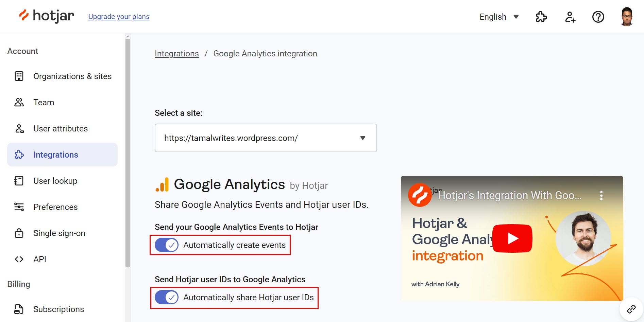This screenshot has width=644, height=322.
Task: Open Preferences in the sidebar
Action: click(63, 207)
